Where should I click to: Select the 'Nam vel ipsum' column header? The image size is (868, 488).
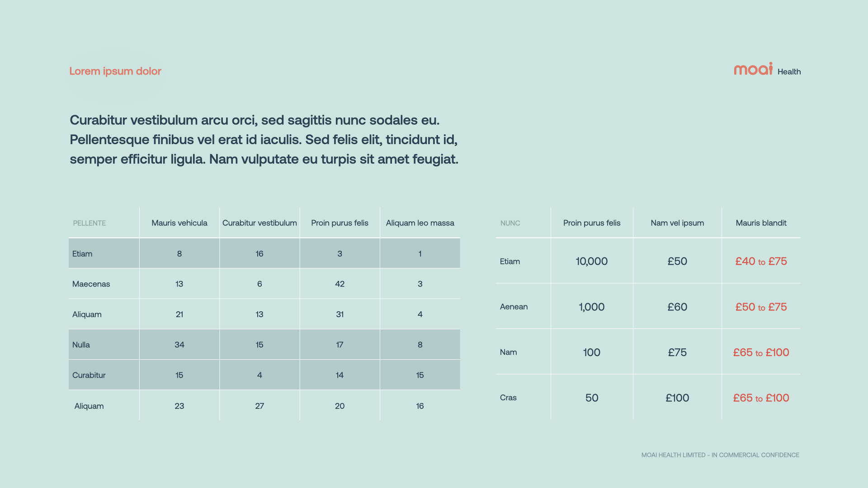click(x=677, y=223)
